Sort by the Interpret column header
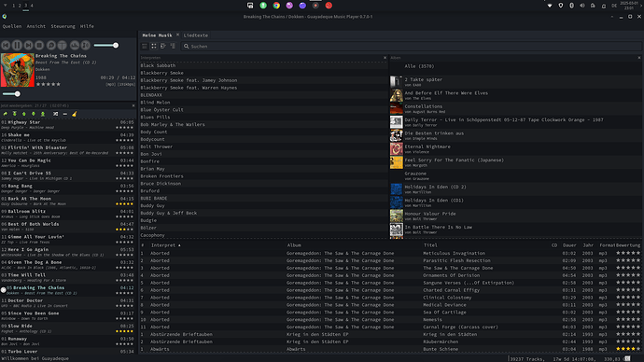This screenshot has height=362, width=644. point(163,245)
